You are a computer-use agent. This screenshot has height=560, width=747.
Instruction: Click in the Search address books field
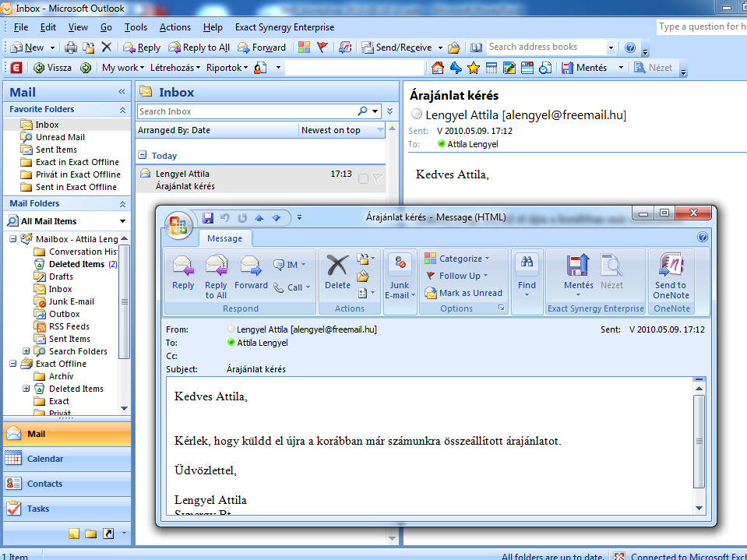[546, 47]
